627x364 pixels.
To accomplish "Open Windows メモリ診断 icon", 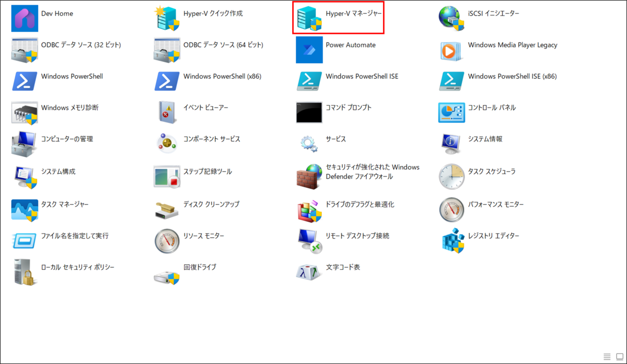I will (25, 113).
